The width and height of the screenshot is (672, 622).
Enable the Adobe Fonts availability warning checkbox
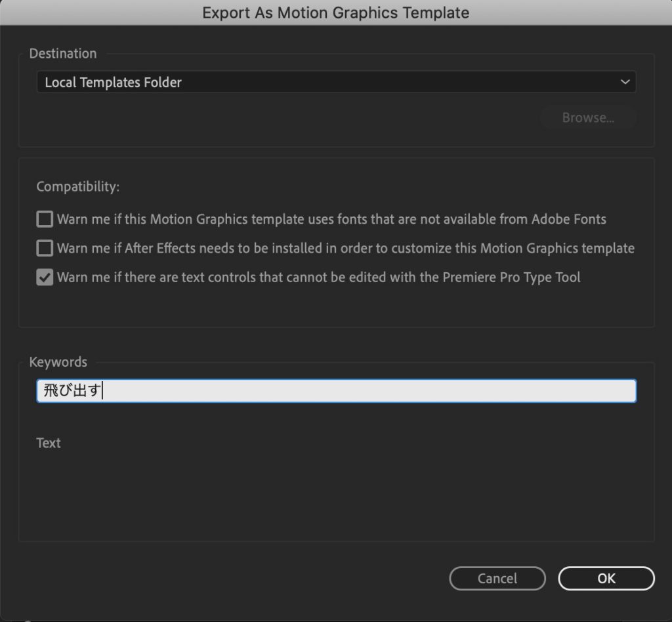[44, 218]
